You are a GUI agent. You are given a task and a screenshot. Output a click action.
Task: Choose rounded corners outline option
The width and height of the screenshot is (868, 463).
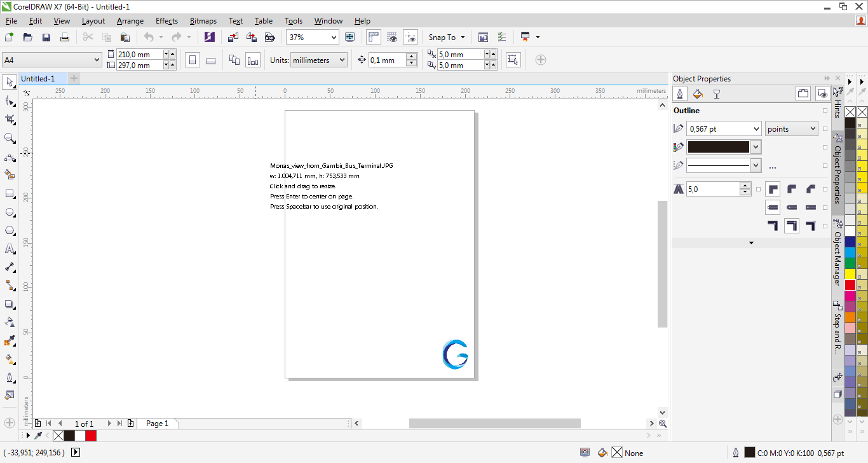792,189
